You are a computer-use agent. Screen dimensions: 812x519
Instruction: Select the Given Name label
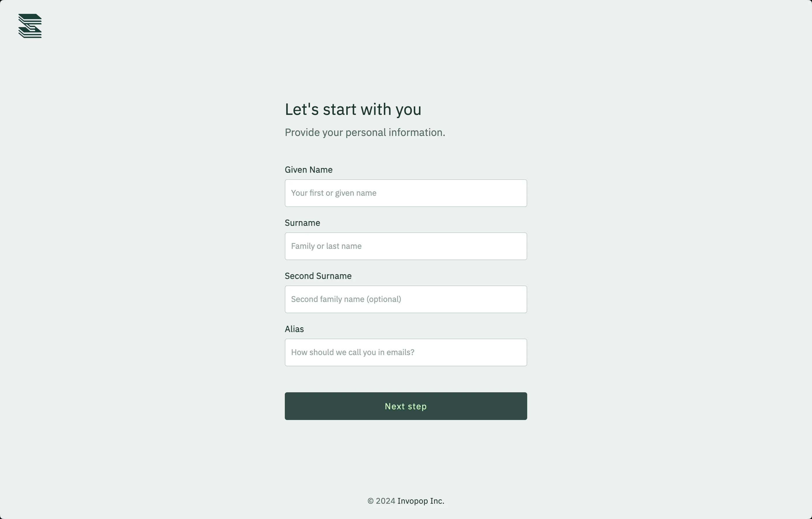[x=308, y=170]
